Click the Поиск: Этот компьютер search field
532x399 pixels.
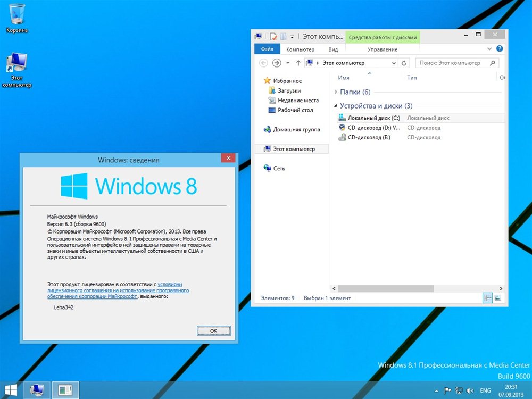tap(452, 63)
